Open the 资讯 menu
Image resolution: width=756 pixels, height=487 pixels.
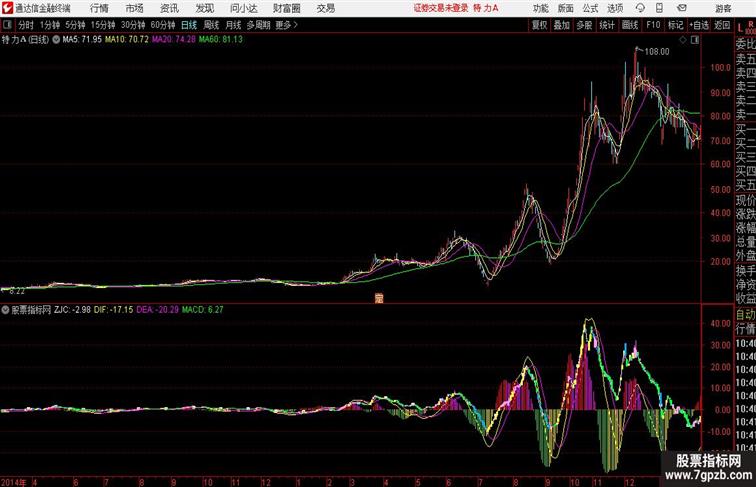[x=169, y=8]
